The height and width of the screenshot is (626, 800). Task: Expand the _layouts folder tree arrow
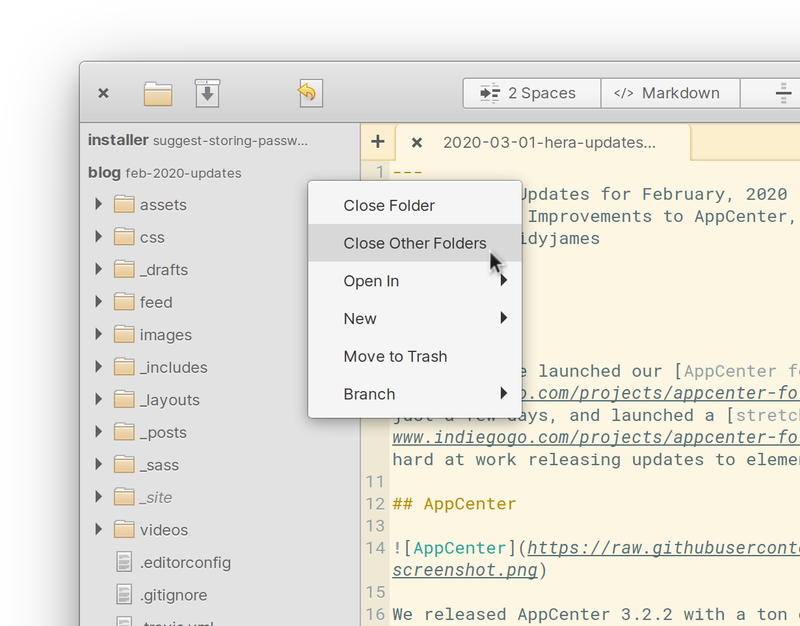point(98,399)
